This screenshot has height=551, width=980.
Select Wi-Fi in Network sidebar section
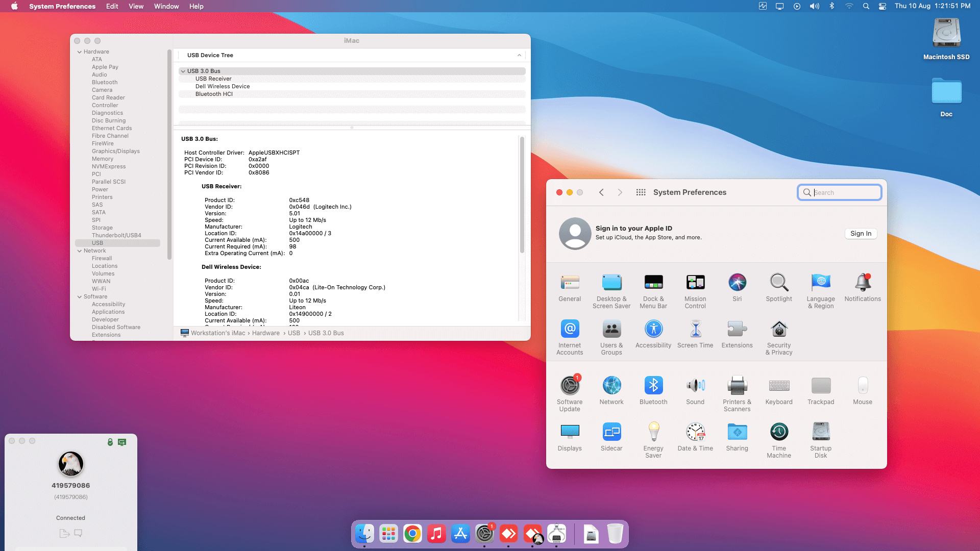[x=99, y=289]
